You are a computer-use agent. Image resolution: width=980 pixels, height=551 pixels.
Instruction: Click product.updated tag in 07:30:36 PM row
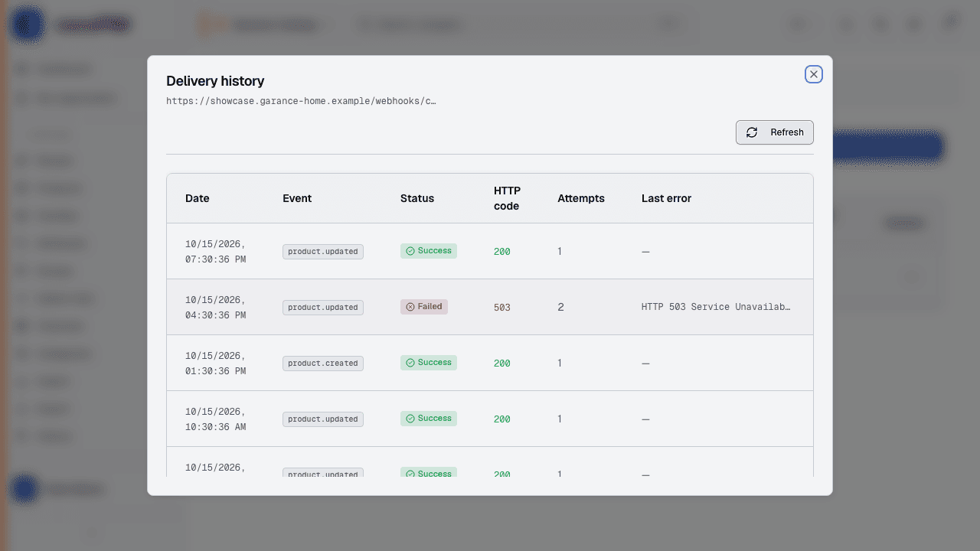point(323,252)
